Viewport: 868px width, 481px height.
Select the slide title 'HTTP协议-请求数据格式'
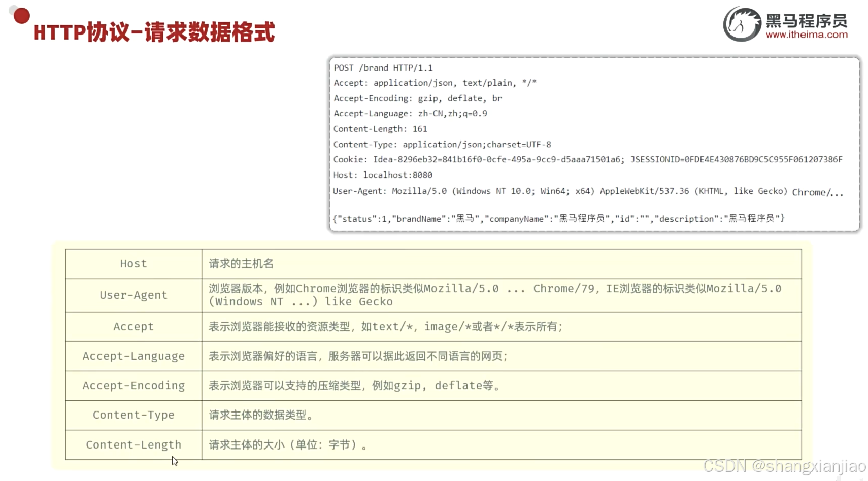(154, 32)
